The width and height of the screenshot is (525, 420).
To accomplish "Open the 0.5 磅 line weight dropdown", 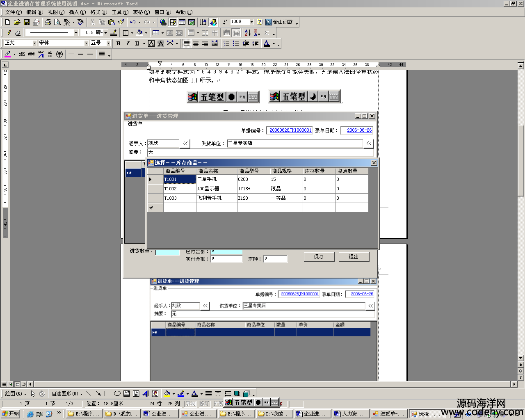I will click(x=105, y=32).
